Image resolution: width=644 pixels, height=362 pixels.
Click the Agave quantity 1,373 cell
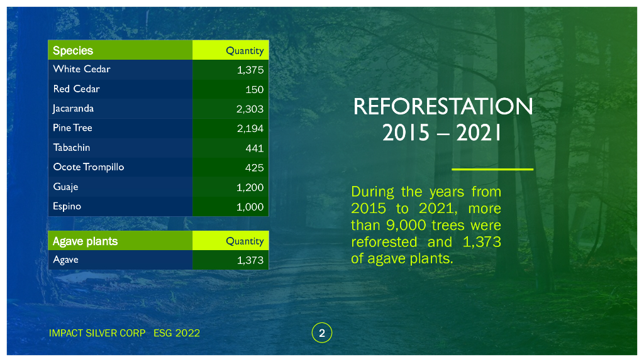(x=230, y=260)
